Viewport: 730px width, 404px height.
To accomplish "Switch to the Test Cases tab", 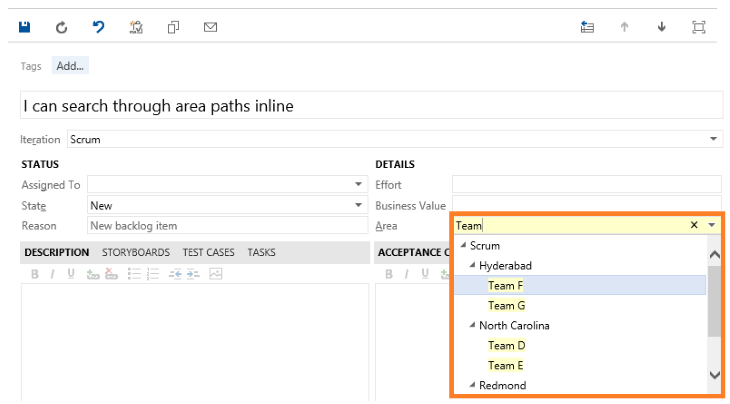I will 208,253.
